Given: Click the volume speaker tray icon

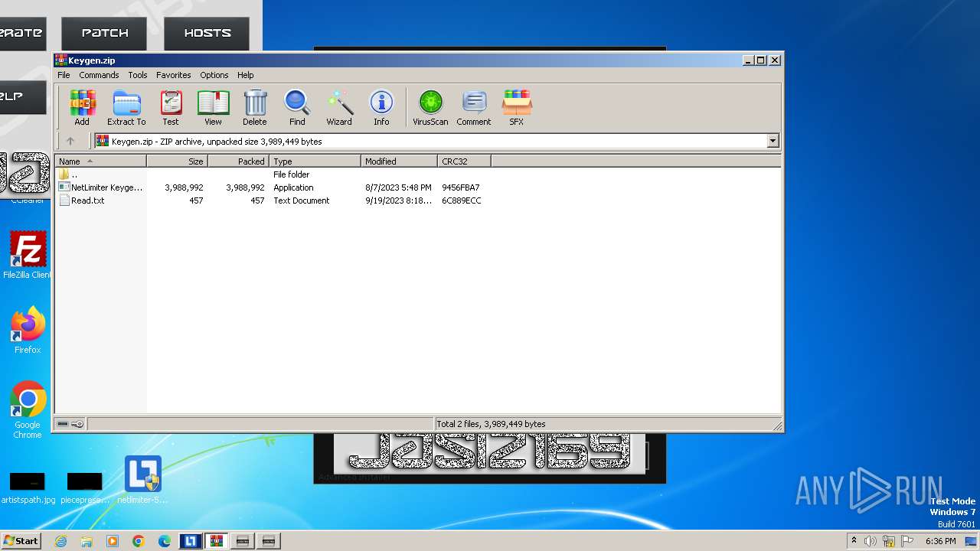Looking at the screenshot, I should pos(871,541).
